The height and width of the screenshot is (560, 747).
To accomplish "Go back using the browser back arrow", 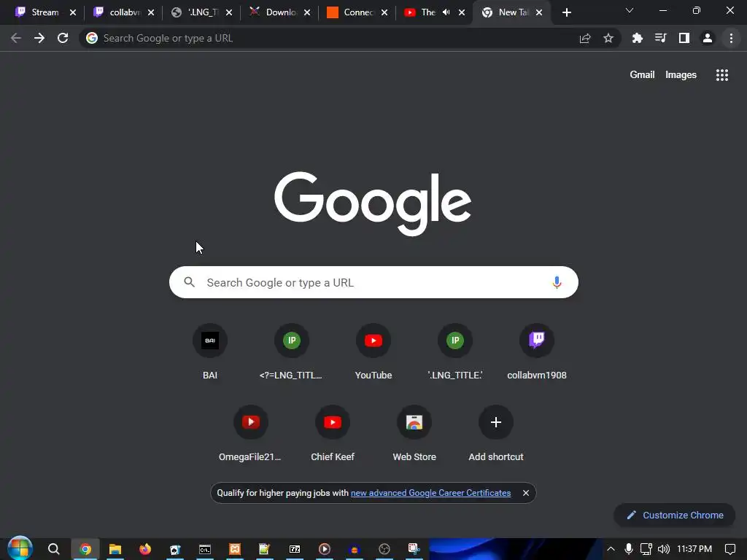I will 16,38.
